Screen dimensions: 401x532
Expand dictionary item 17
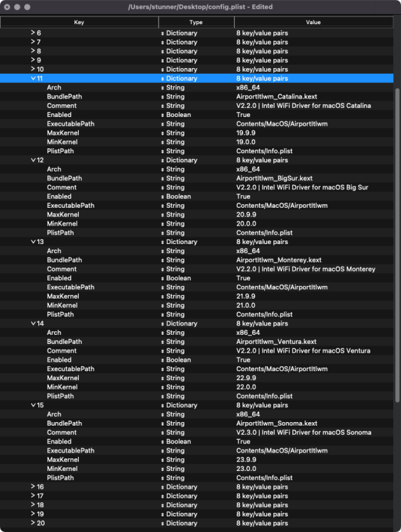click(33, 496)
